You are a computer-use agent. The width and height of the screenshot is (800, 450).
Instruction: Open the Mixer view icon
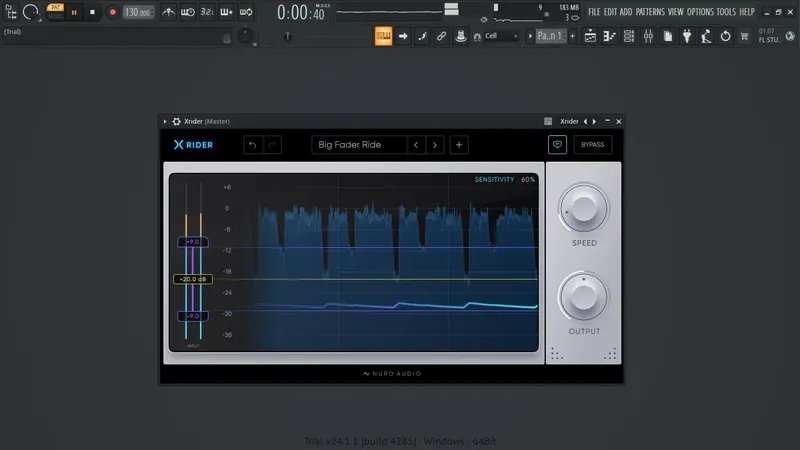coord(648,36)
